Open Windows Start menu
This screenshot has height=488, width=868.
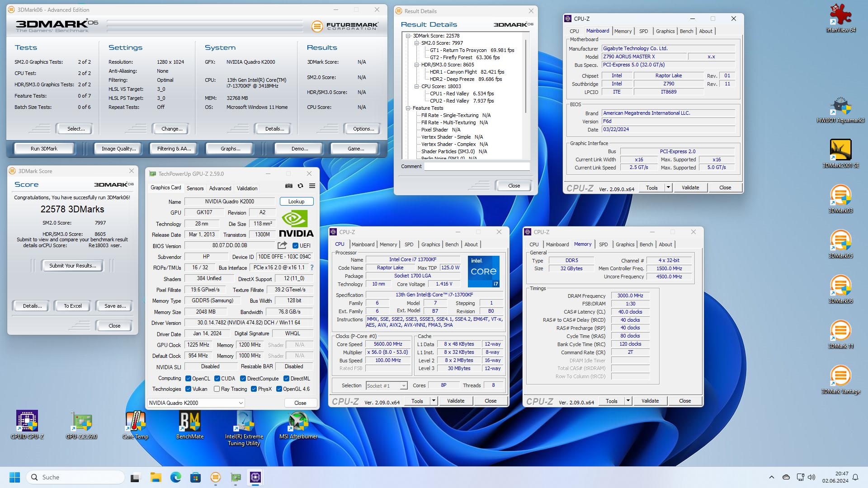[x=14, y=477]
